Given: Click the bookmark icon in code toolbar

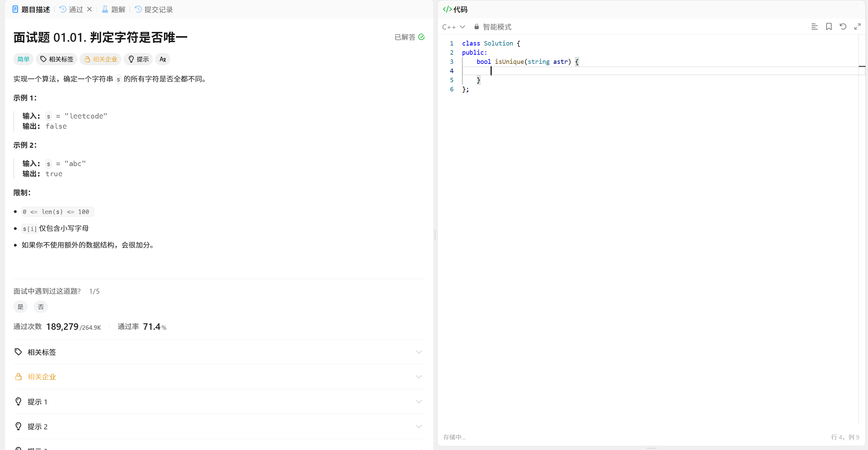Looking at the screenshot, I should tap(829, 26).
